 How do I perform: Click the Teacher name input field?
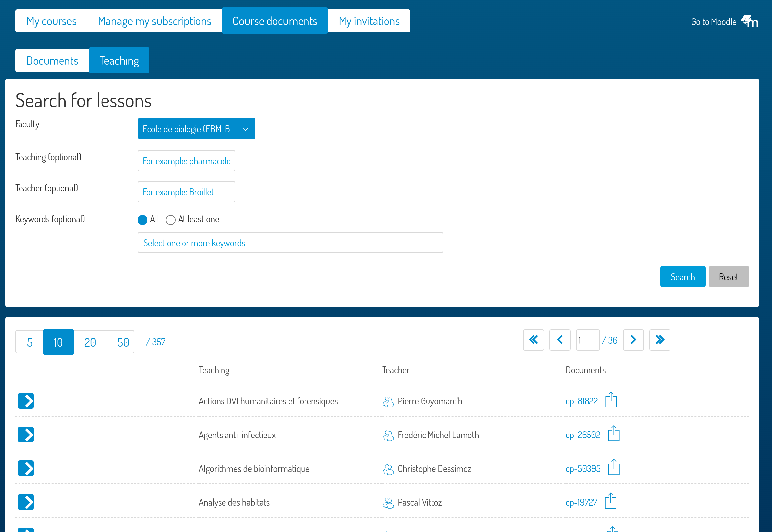click(186, 192)
